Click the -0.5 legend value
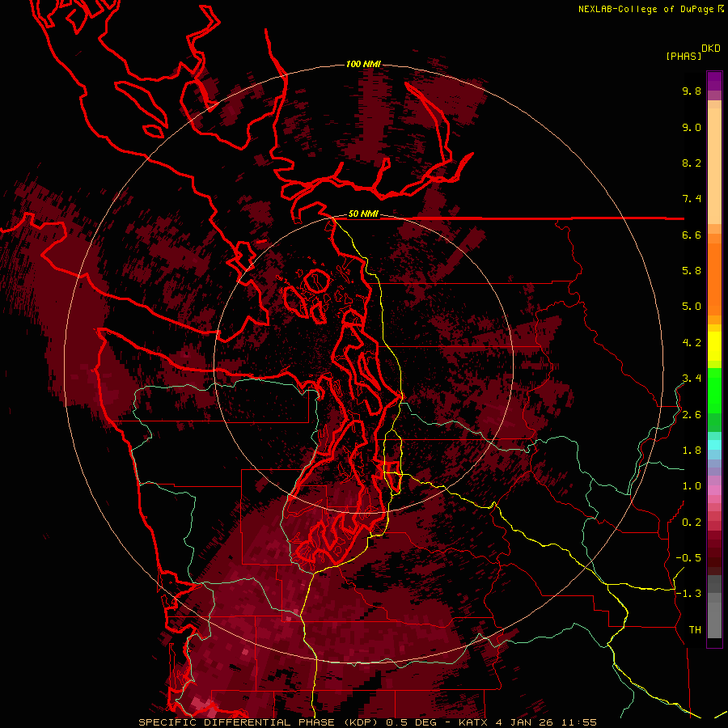The image size is (728, 728). [688, 558]
